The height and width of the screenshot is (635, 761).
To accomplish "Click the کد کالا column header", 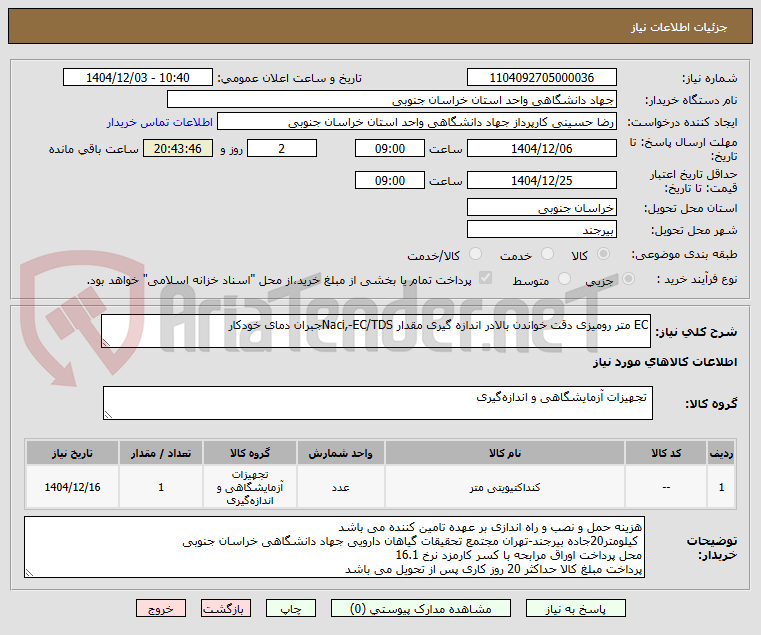I will 666,453.
